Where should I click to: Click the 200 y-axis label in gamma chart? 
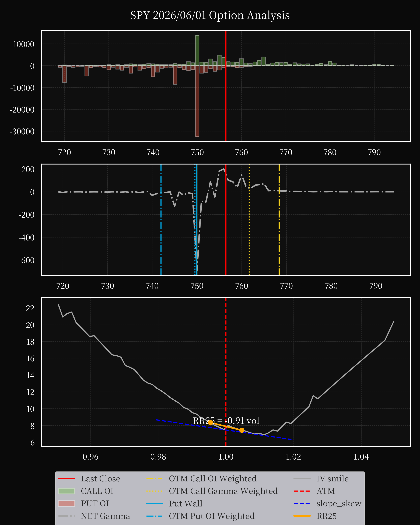pos(28,169)
